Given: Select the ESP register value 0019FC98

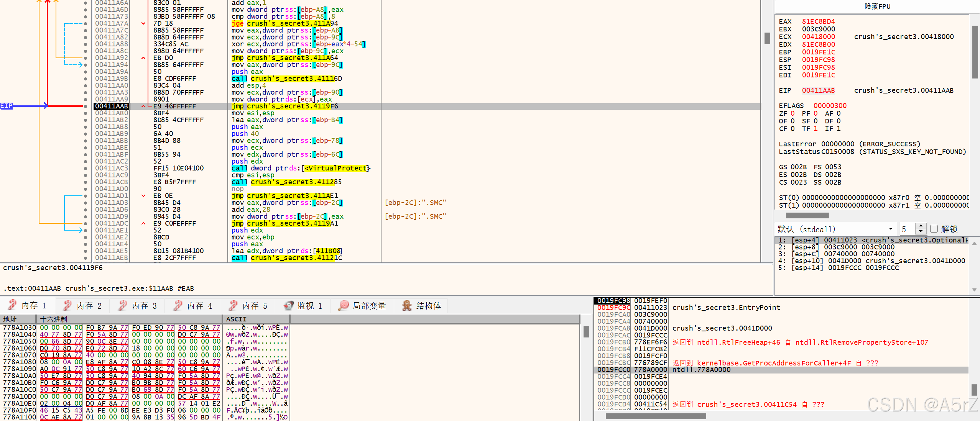Looking at the screenshot, I should click(x=818, y=60).
